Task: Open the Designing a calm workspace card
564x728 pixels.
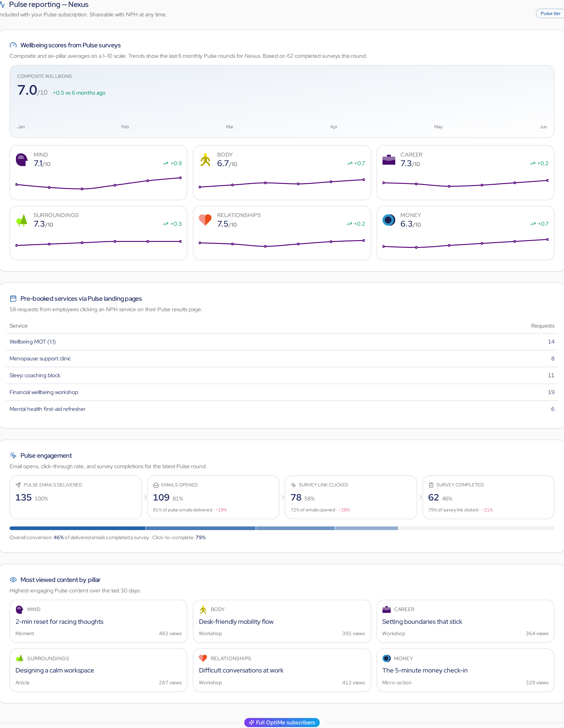Action: (98, 670)
